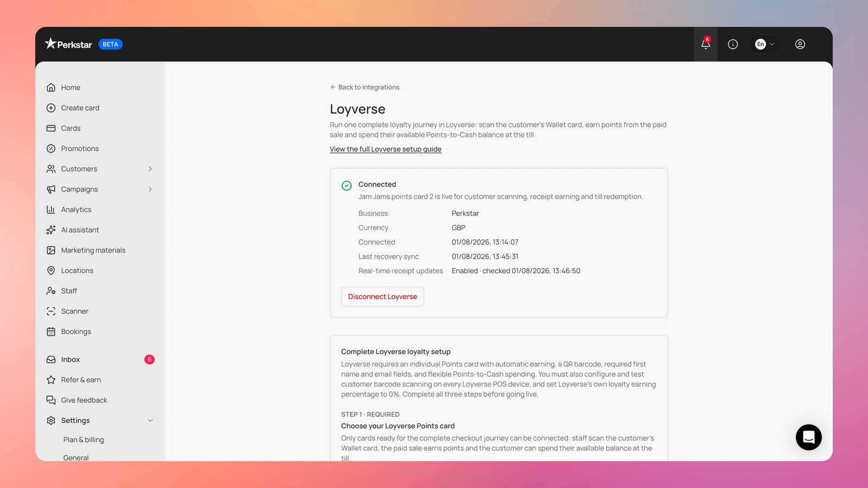Click the Analytics bar chart icon
Screen dimensions: 868x488
51,209
